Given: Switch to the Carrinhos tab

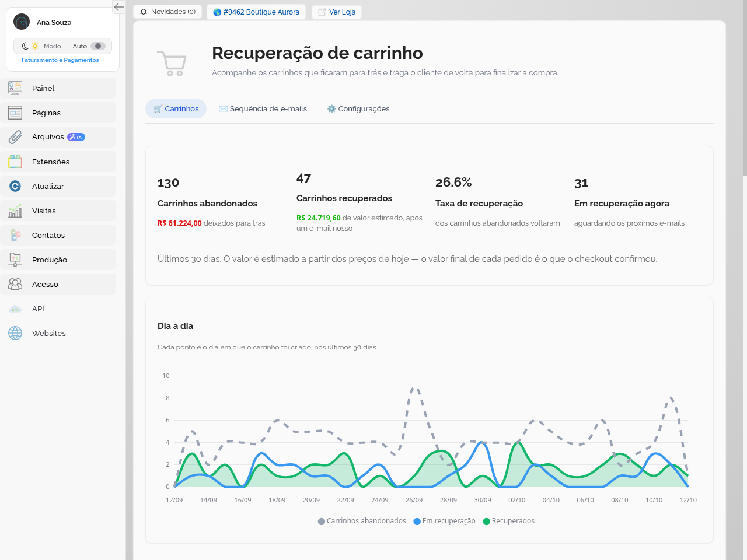Looking at the screenshot, I should pyautogui.click(x=176, y=109).
